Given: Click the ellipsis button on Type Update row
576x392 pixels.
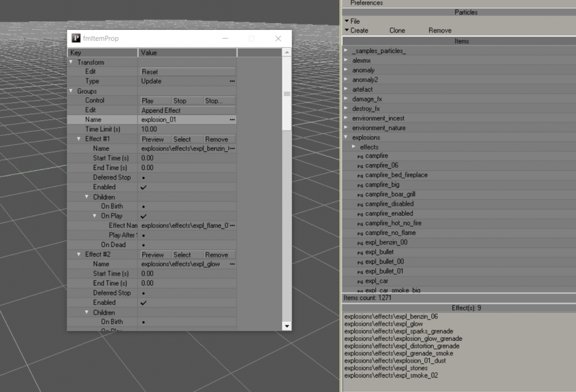Looking at the screenshot, I should pos(232,82).
